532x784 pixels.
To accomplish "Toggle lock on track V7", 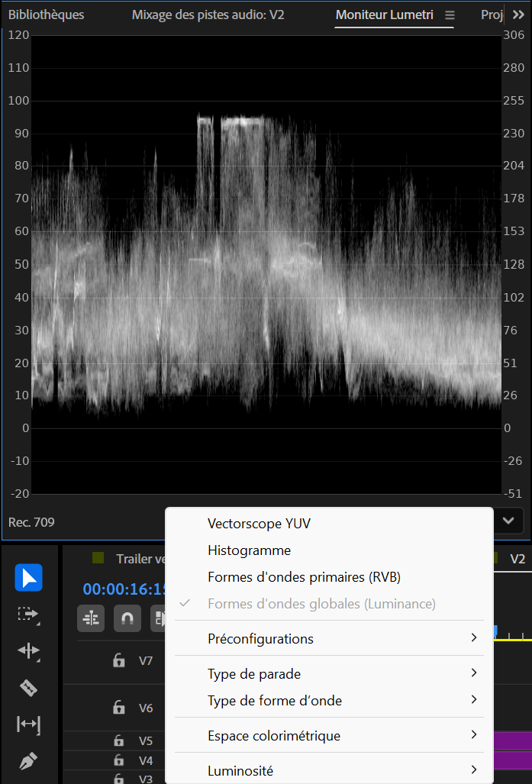I will pyautogui.click(x=118, y=660).
